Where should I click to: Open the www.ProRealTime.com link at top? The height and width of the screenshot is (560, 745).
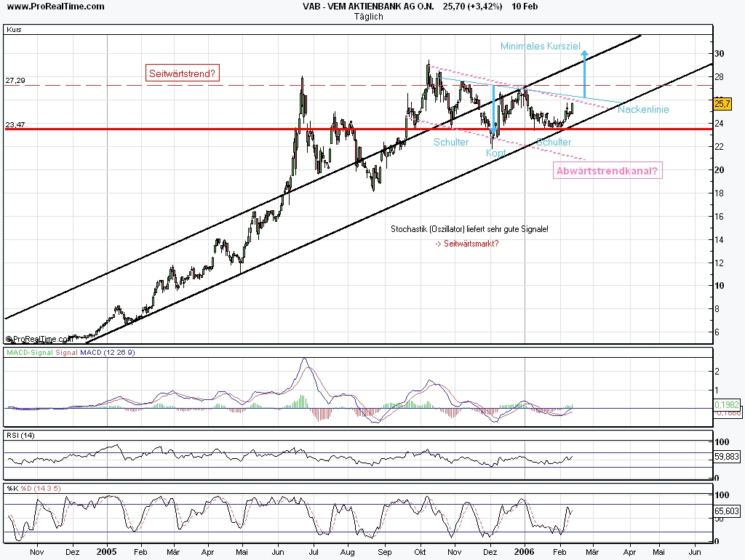[55, 6]
